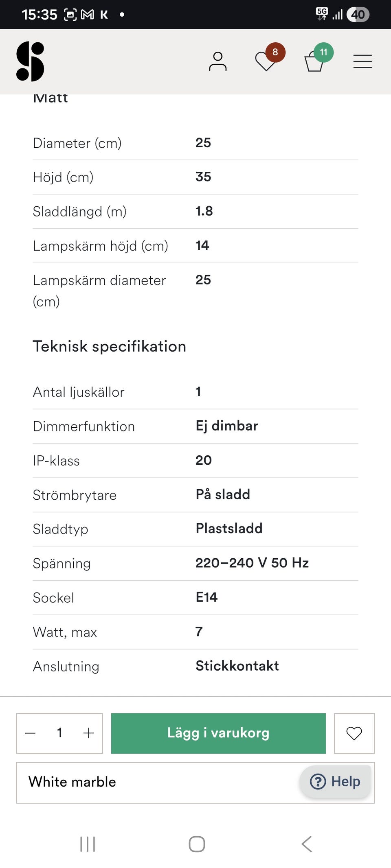Open the Help chat widget
This screenshot has width=391, height=868.
pos(335,782)
